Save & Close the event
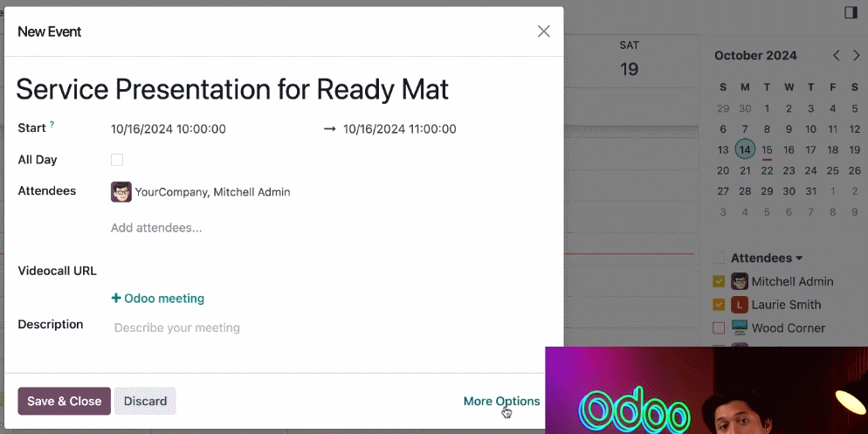 click(x=65, y=402)
